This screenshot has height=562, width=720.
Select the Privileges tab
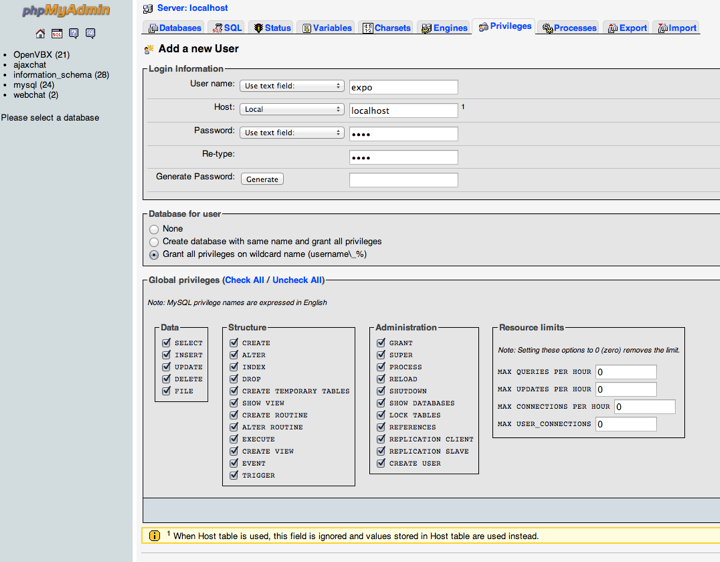pyautogui.click(x=505, y=26)
